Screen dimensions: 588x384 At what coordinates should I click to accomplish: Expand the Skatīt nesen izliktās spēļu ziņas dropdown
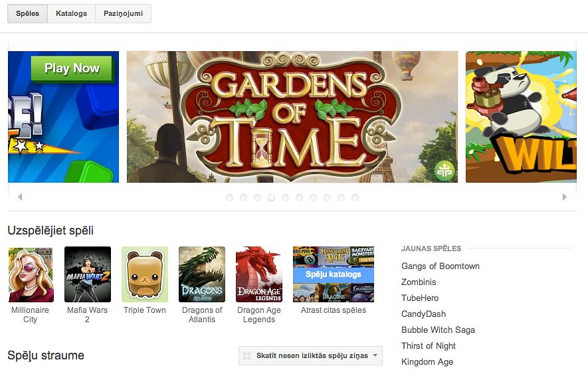[x=310, y=355]
